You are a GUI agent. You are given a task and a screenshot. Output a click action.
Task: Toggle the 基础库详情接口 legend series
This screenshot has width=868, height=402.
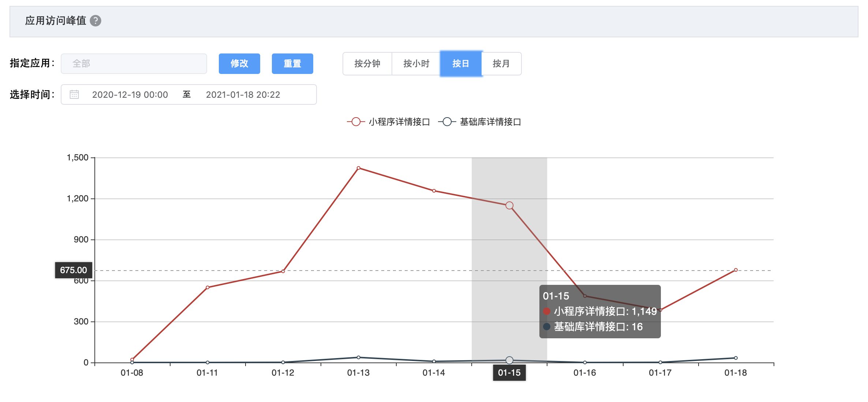[x=480, y=122]
